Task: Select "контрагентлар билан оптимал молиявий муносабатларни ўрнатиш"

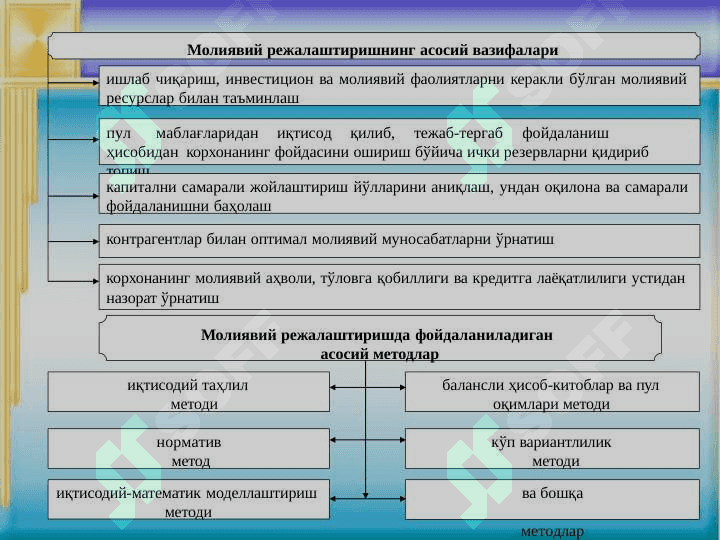Action: [399, 241]
